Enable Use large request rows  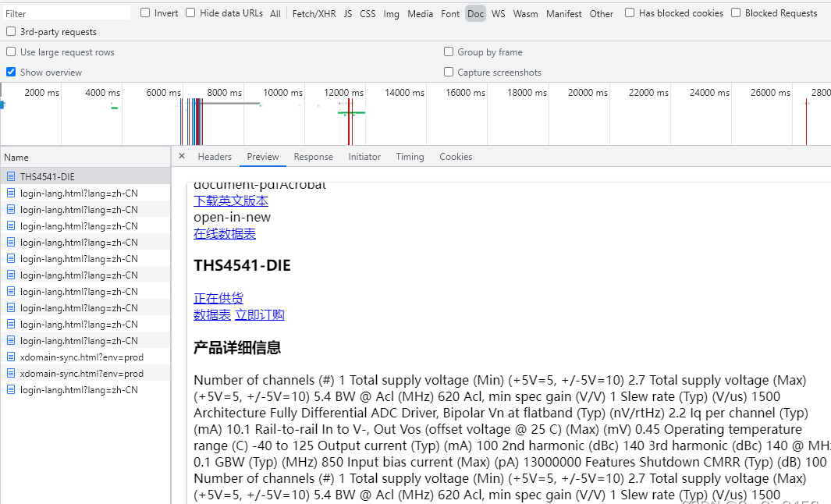click(x=11, y=52)
